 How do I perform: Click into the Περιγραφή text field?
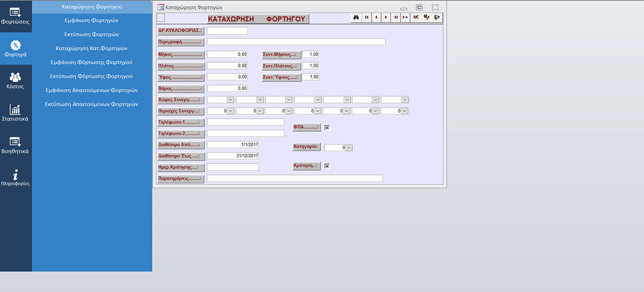296,42
